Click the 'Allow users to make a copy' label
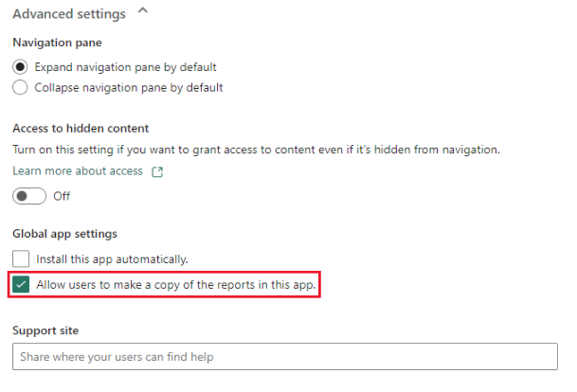 click(x=175, y=284)
